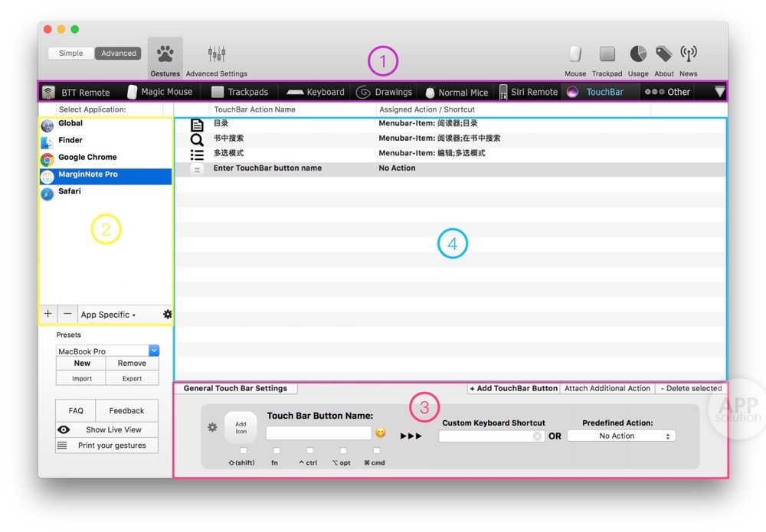Open the Gestures paw icon
The image size is (766, 532).
(165, 55)
